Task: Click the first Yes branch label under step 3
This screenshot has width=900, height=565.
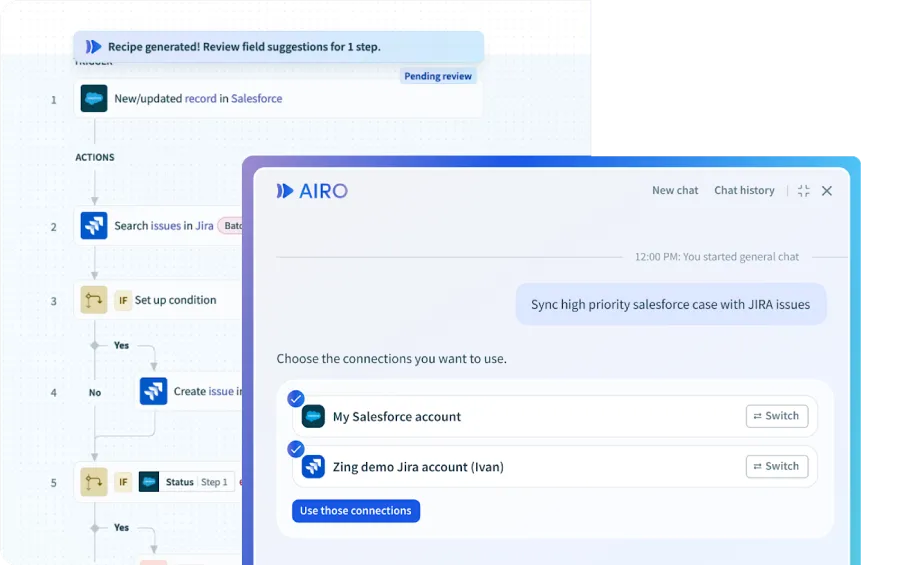Action: [x=121, y=345]
